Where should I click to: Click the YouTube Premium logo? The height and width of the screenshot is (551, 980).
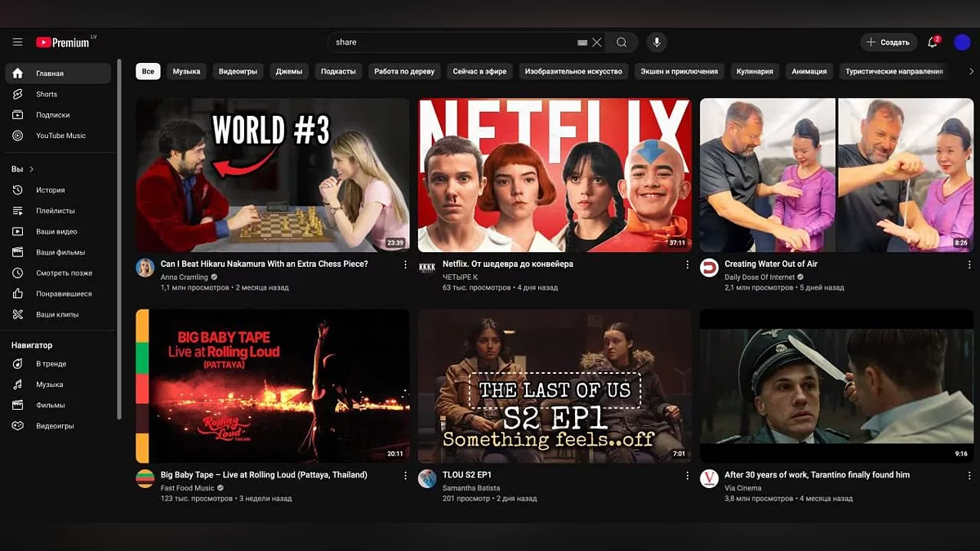pos(64,42)
